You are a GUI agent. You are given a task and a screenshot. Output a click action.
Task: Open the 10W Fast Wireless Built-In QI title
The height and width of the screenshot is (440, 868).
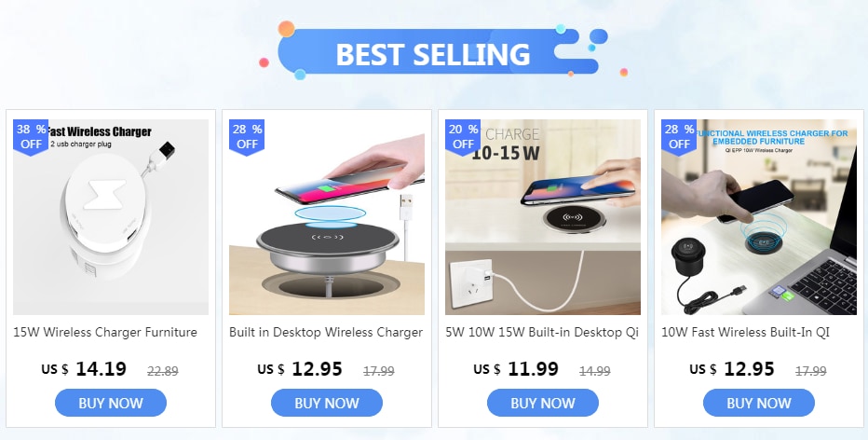pyautogui.click(x=746, y=333)
